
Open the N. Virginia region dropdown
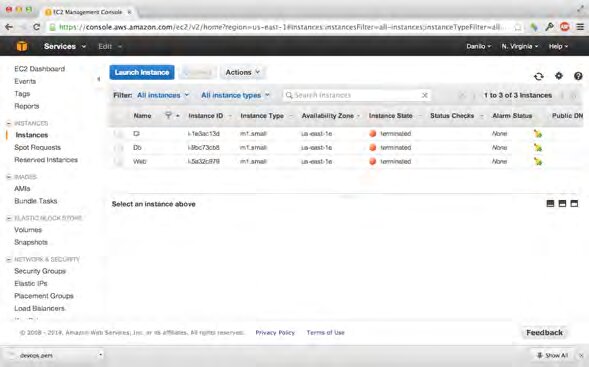[520, 46]
